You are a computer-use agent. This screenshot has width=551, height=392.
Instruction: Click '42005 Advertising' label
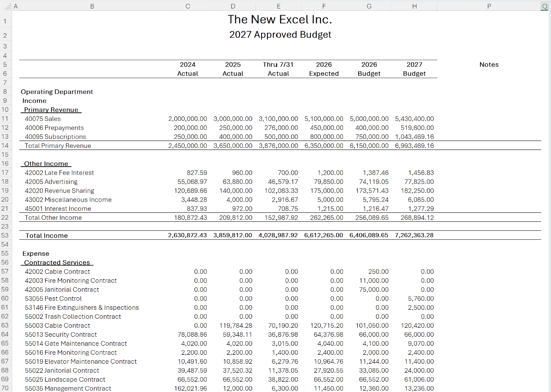(x=51, y=181)
